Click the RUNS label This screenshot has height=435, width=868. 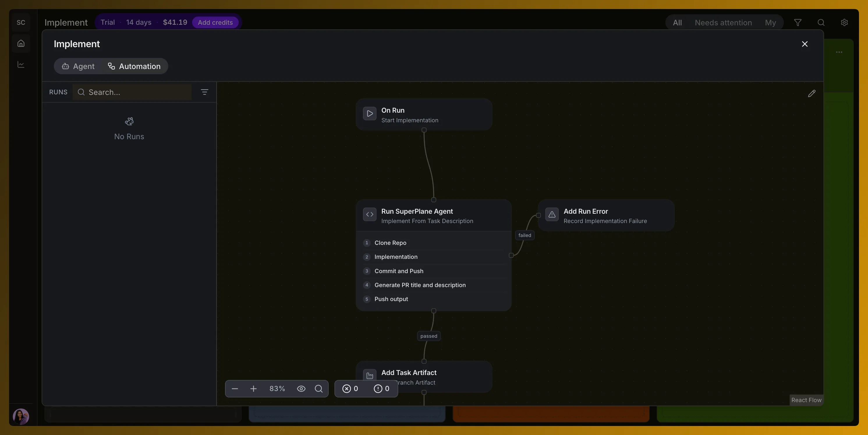point(58,92)
